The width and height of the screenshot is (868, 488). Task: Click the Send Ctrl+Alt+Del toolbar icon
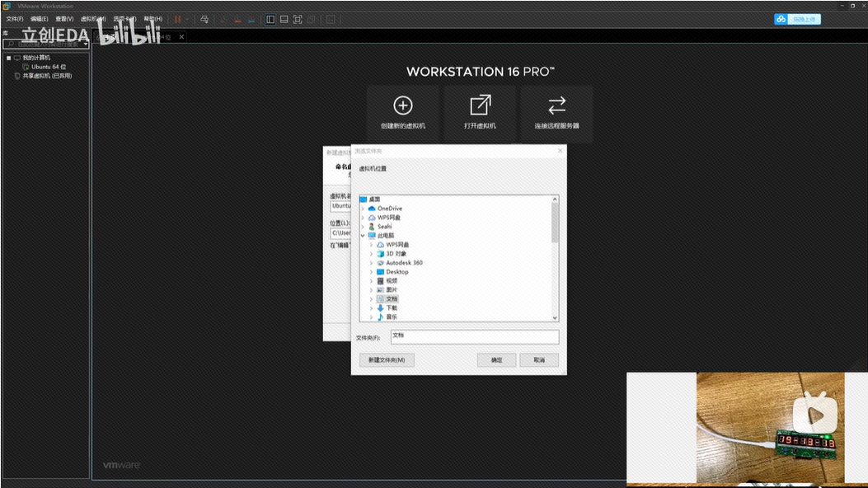[x=204, y=19]
